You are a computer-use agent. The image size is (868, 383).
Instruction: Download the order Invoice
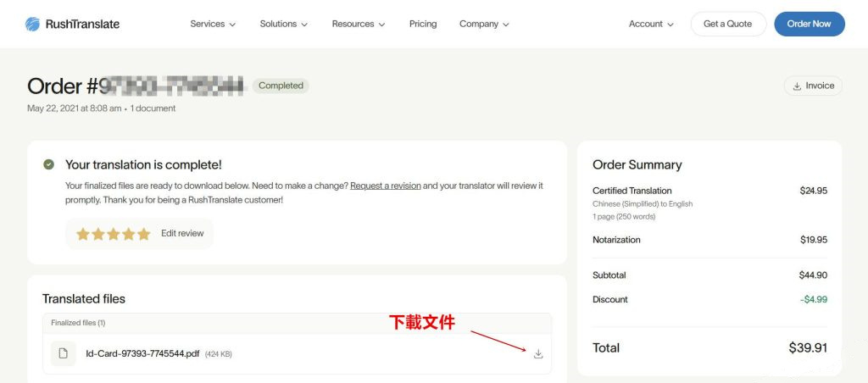click(x=813, y=86)
